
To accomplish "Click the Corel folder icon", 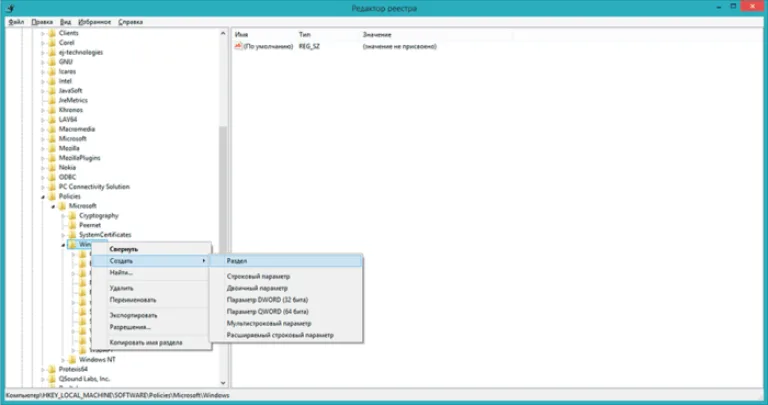I will (x=52, y=43).
